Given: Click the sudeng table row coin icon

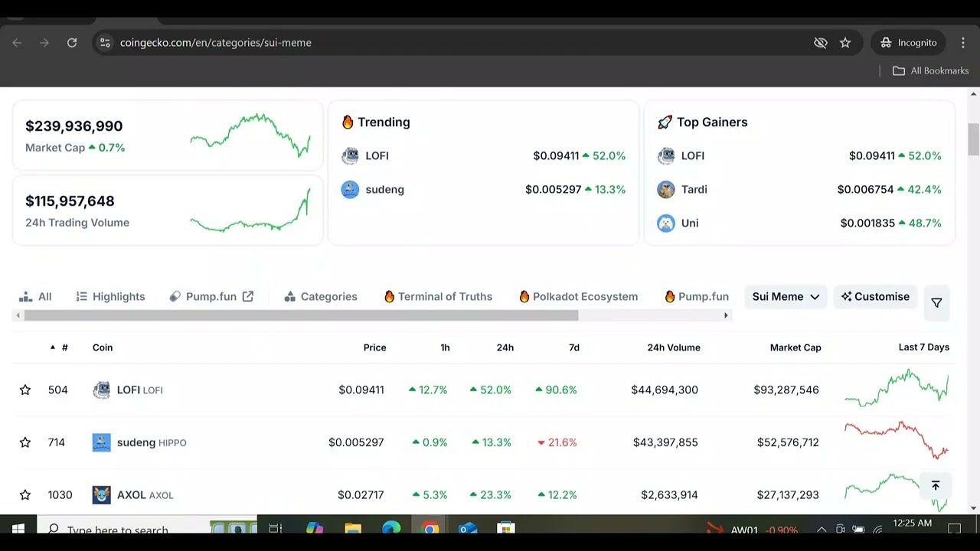Looking at the screenshot, I should click(102, 442).
